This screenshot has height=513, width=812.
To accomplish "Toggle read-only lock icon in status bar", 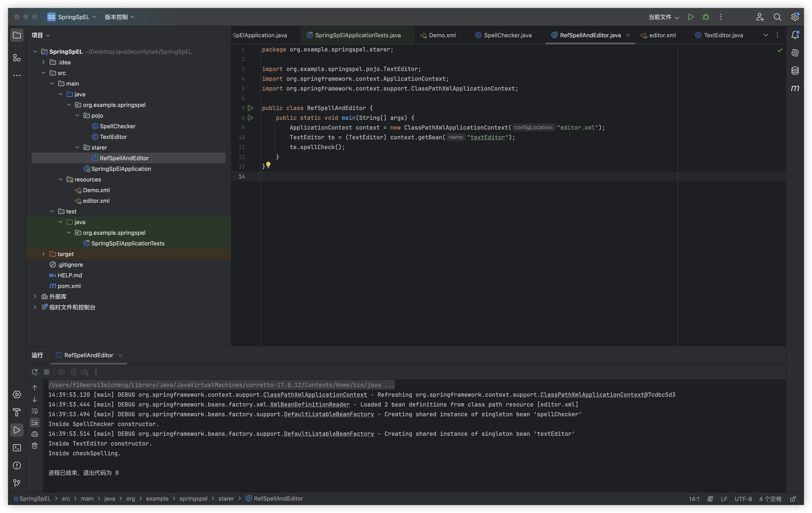I will [793, 499].
